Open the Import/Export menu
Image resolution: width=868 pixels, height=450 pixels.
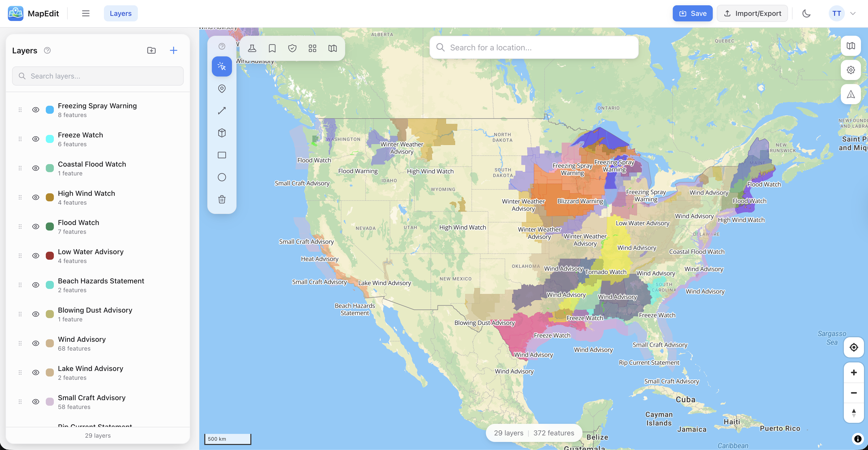(x=752, y=14)
